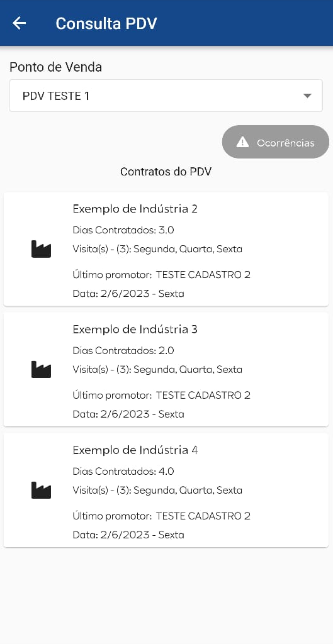Click the Ponto de Venda label

point(56,67)
